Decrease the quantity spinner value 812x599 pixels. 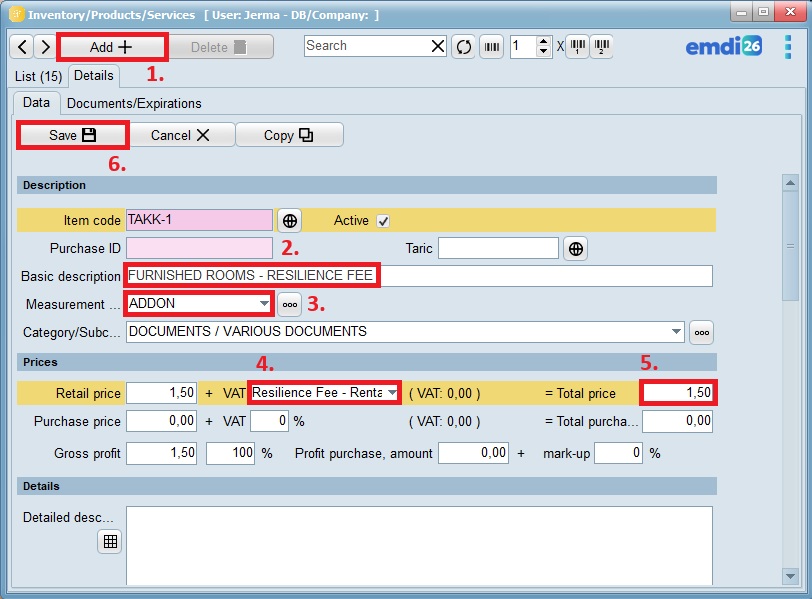click(x=543, y=51)
